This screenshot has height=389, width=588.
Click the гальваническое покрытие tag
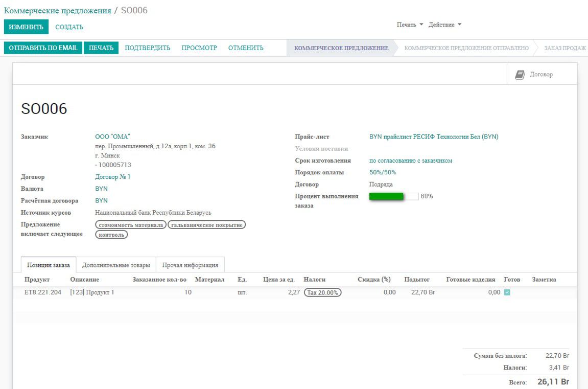[x=207, y=224]
